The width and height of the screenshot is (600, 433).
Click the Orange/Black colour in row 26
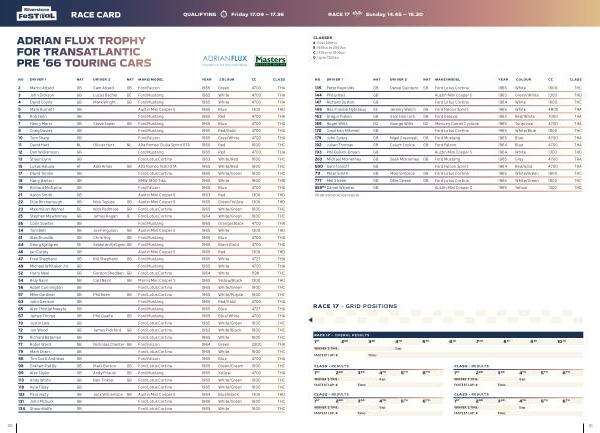(x=230, y=223)
